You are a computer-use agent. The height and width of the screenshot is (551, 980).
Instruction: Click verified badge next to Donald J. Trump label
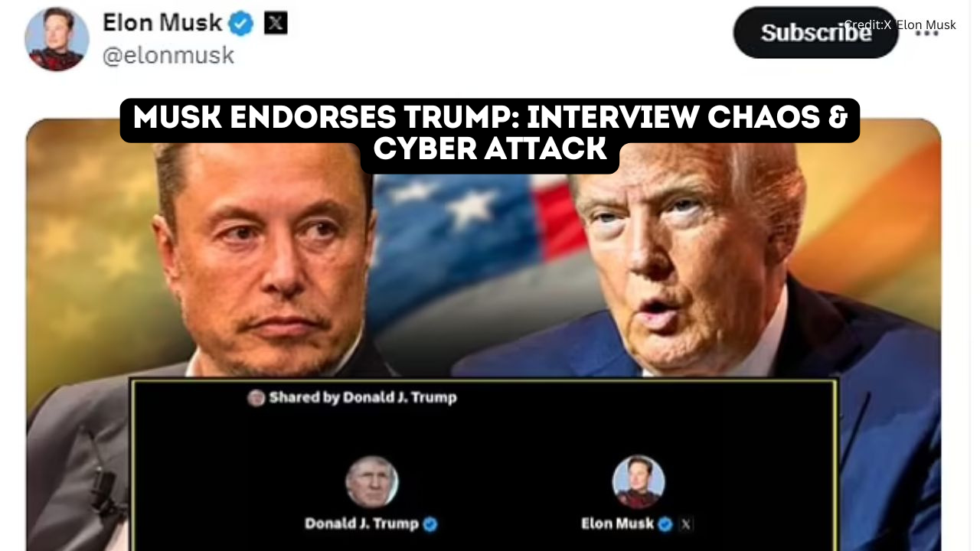[x=430, y=524]
